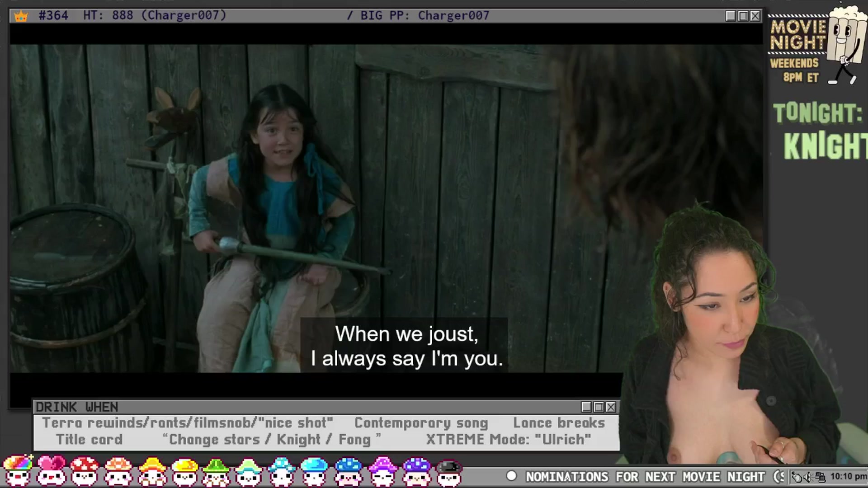Click the mint green mushroom icon
The image size is (868, 488).
tap(248, 471)
